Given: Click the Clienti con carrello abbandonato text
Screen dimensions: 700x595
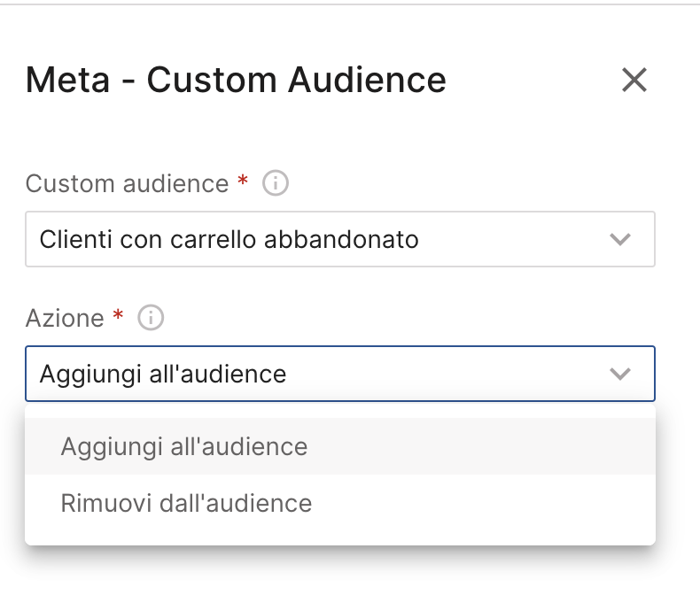Looking at the screenshot, I should point(229,240).
